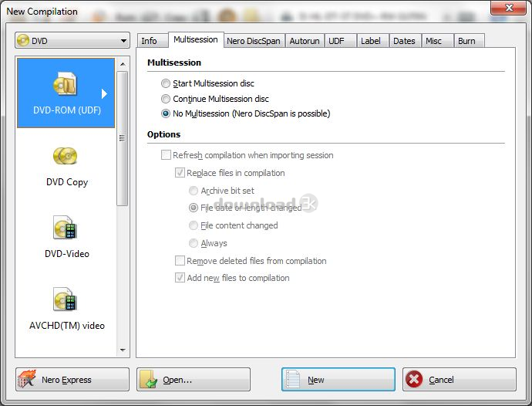Expand the DVD-ROM (UDF) side arrow
Screen dimensions: 532x406
coord(105,94)
